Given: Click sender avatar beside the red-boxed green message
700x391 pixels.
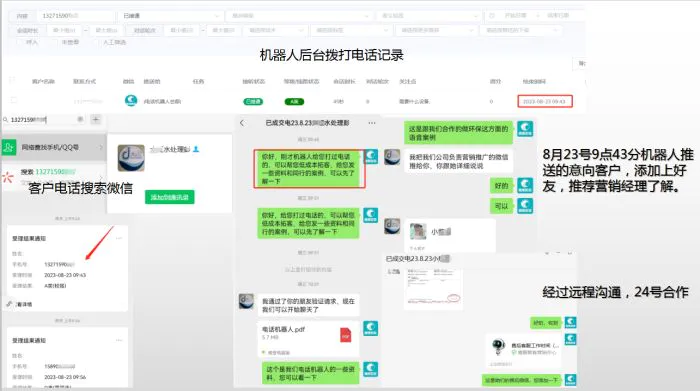Looking at the screenshot, I should tap(371, 157).
